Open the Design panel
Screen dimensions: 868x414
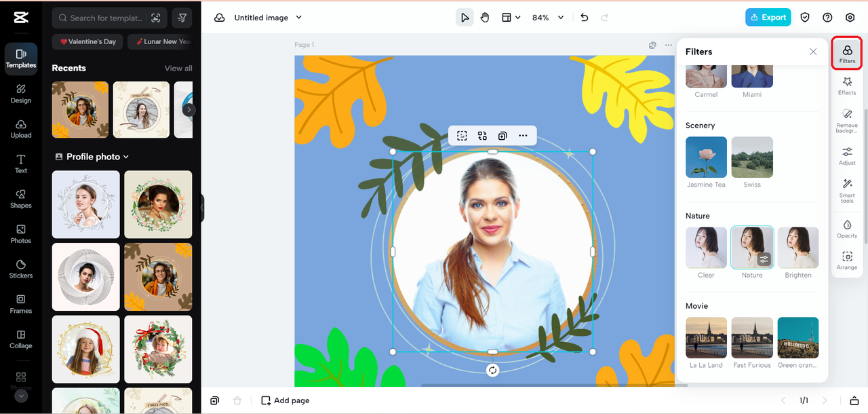pos(21,93)
